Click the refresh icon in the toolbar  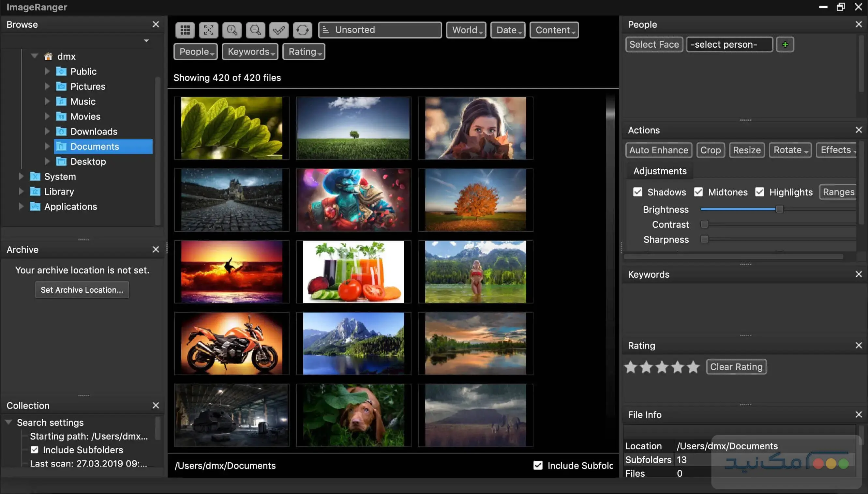pyautogui.click(x=302, y=30)
